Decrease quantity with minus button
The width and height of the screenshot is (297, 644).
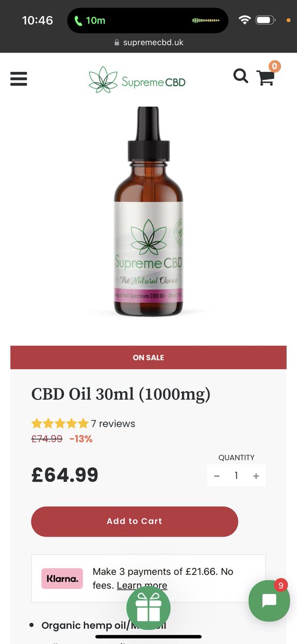pos(217,476)
